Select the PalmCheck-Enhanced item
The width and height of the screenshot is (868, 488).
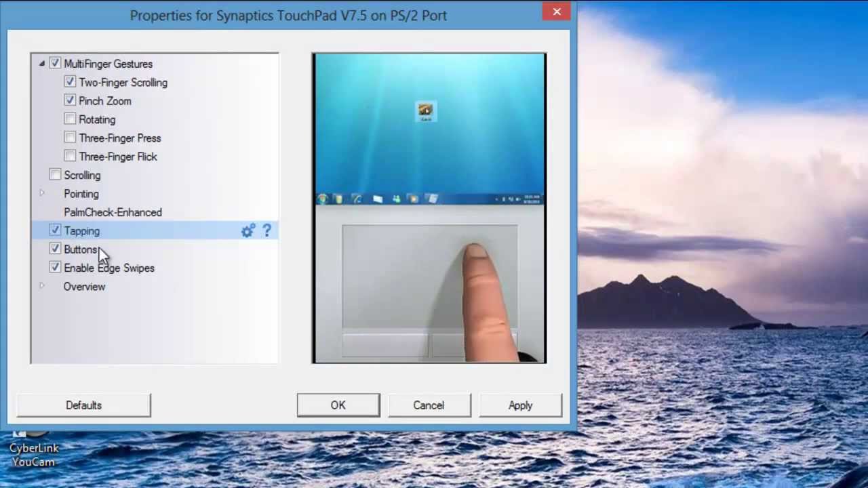[113, 212]
